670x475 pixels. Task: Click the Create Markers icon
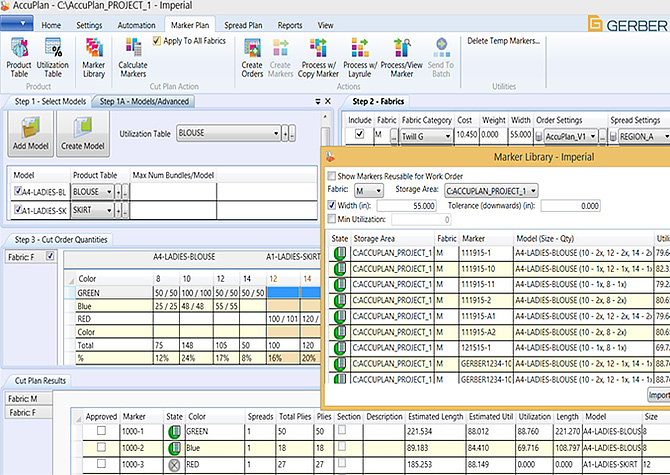point(280,48)
